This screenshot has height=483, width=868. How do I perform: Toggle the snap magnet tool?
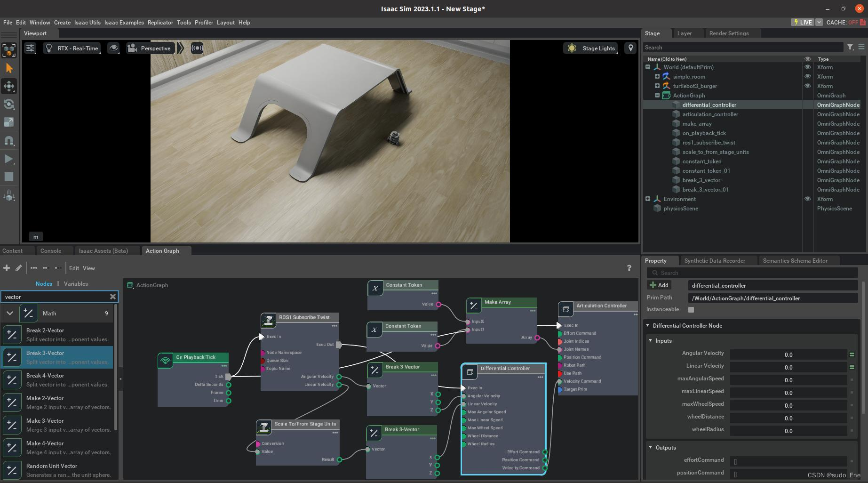(x=9, y=141)
